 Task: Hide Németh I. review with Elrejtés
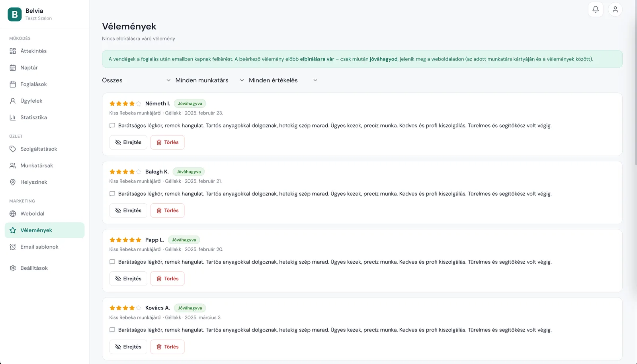tap(128, 142)
